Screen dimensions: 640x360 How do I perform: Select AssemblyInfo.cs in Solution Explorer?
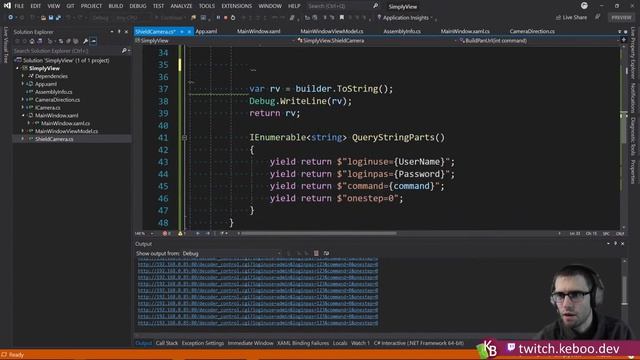(53, 92)
